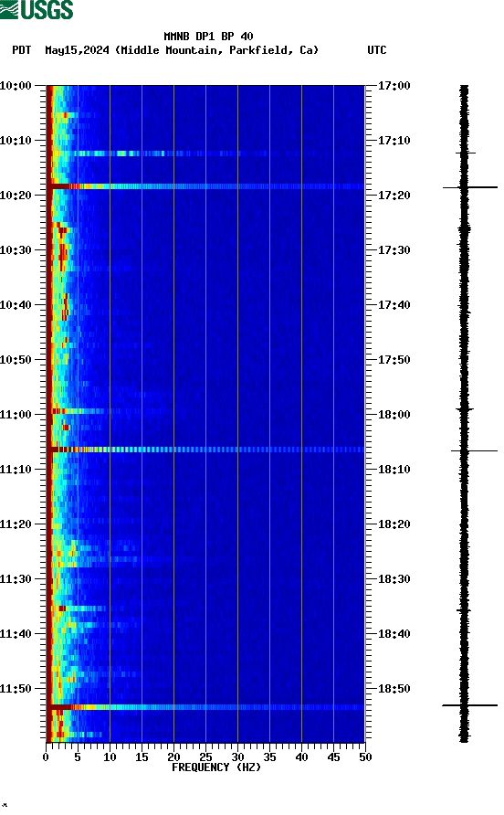Click the 25 Hz frequency tick label
The height and width of the screenshot is (815, 504).
coord(205,757)
